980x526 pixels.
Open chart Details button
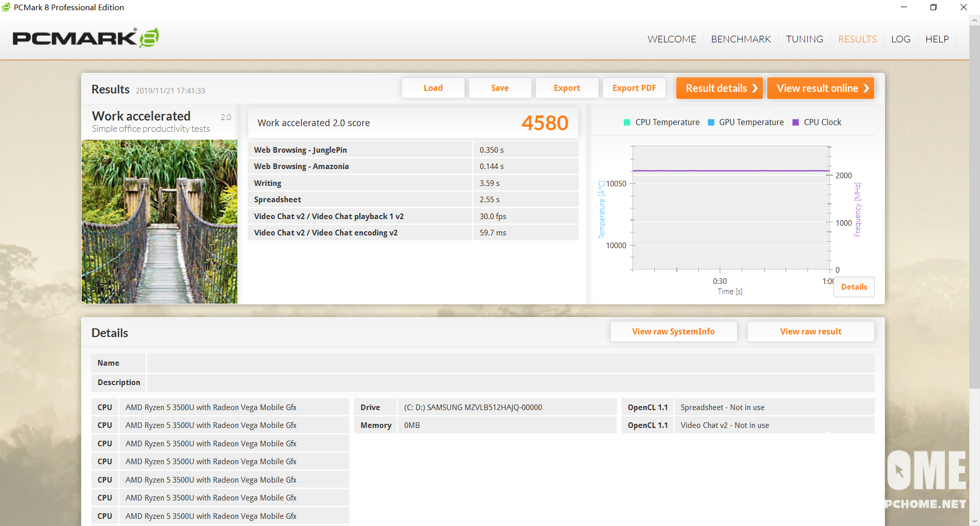pyautogui.click(x=853, y=287)
